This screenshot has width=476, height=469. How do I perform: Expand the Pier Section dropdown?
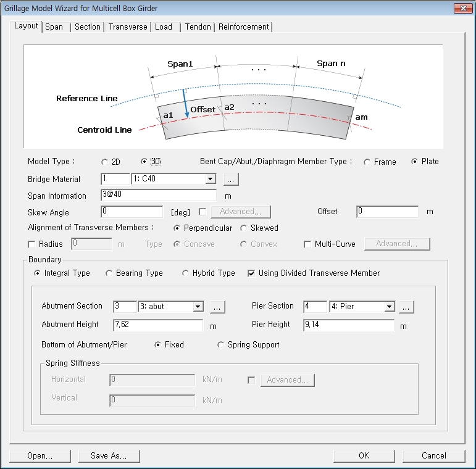(x=389, y=307)
